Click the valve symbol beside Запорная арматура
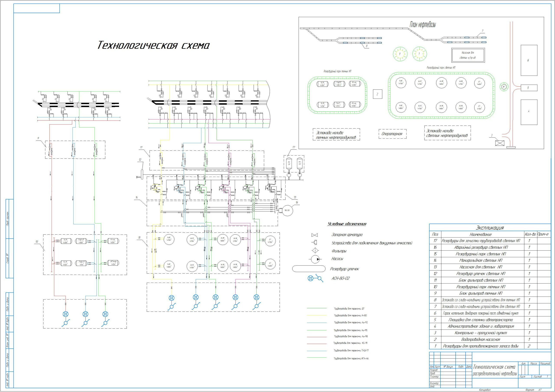Screen dimensions: 555x392 pyautogui.click(x=315, y=235)
